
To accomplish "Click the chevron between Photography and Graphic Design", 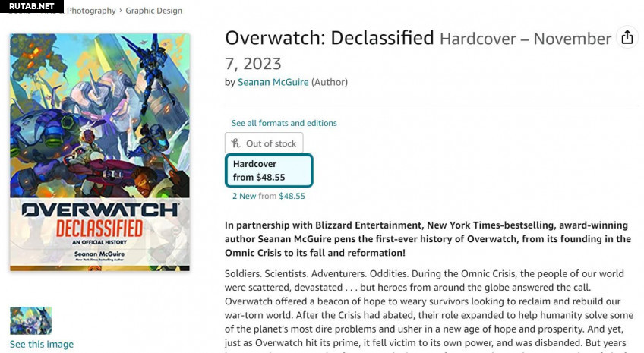I will click(121, 11).
